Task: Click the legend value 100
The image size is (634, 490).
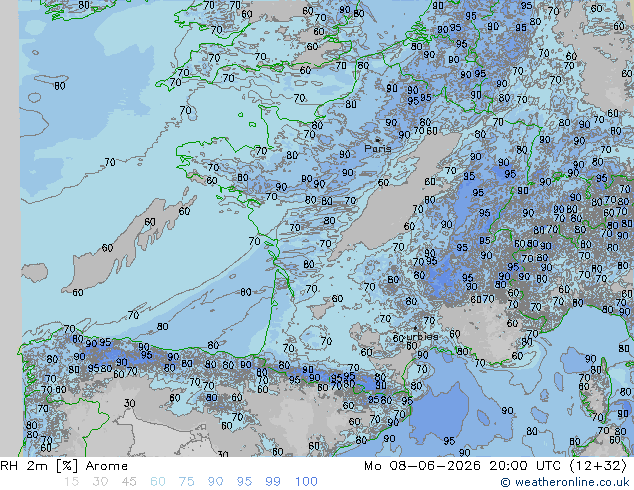Action: [306, 482]
